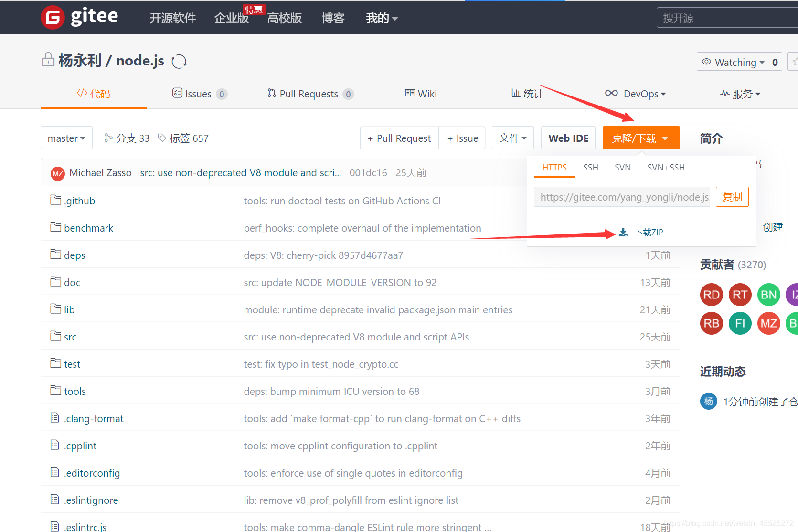
Task: View the 分支 33 branches link
Action: pos(127,138)
